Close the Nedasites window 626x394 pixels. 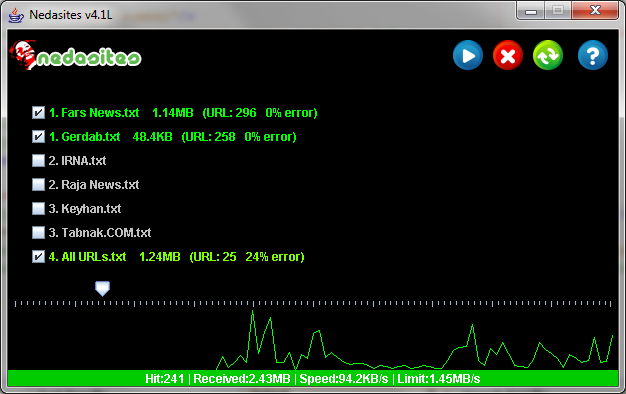595,11
